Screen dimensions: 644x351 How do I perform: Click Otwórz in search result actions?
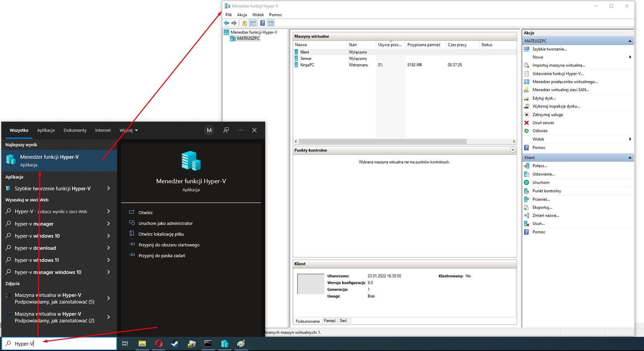(x=145, y=213)
